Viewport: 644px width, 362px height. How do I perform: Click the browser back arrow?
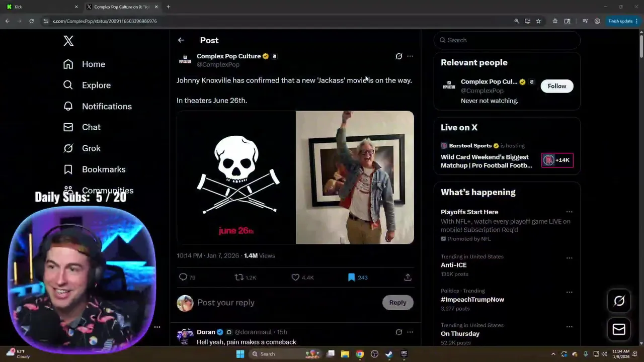[7, 21]
